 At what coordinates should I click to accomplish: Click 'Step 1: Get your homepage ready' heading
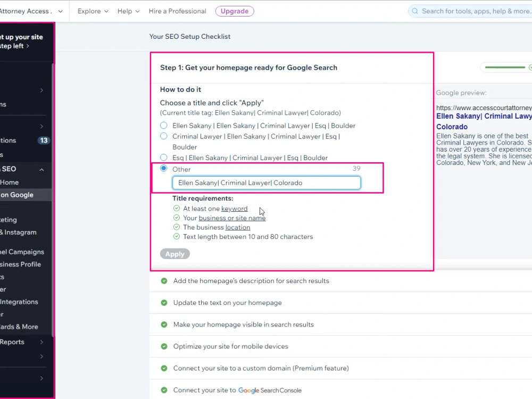(x=248, y=68)
